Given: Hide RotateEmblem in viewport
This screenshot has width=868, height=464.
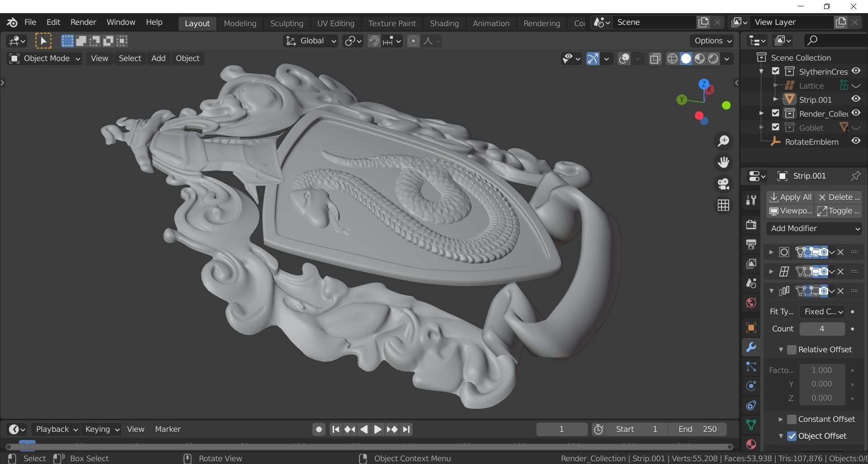Looking at the screenshot, I should (856, 141).
